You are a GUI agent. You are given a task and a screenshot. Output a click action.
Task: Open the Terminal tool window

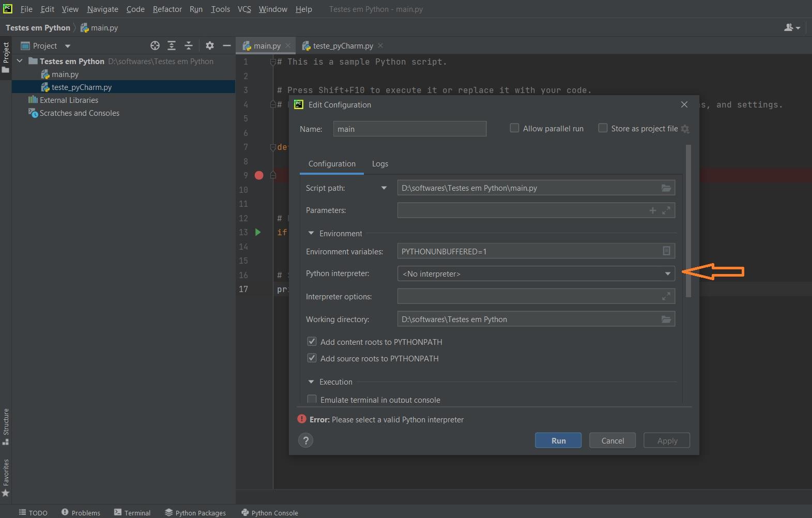coord(132,512)
